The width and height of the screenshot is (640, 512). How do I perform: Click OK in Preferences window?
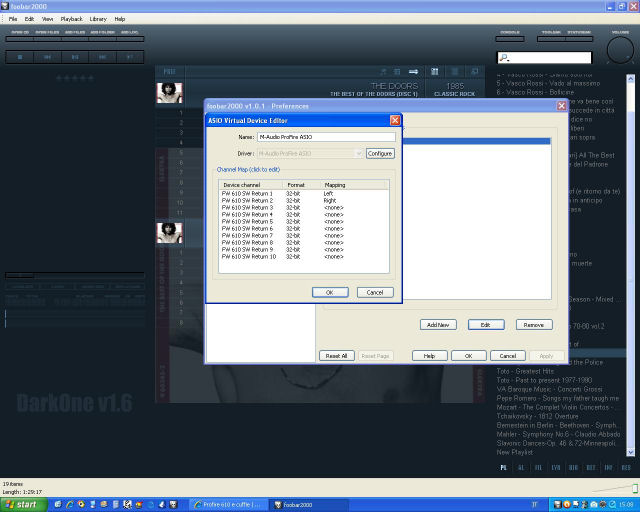[469, 356]
